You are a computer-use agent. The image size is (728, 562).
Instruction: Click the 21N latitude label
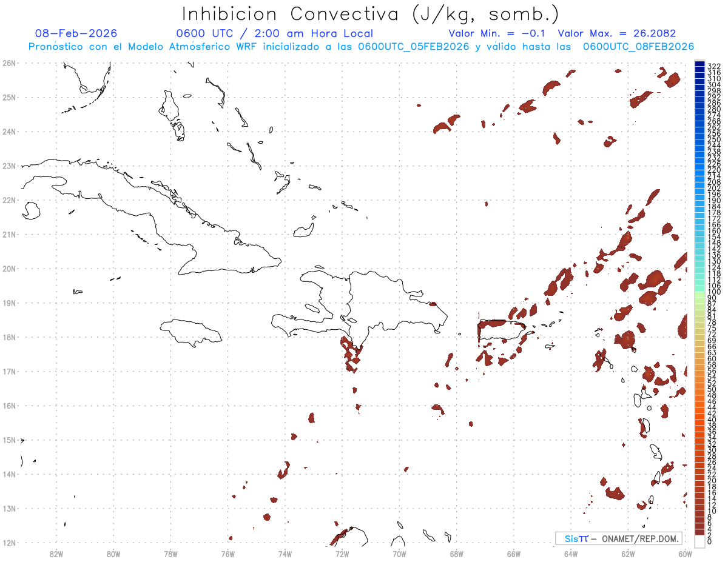click(x=8, y=234)
